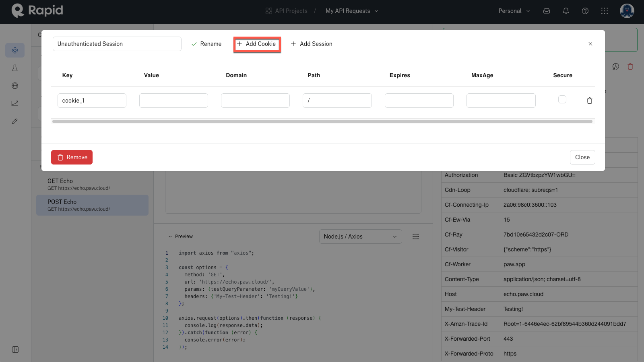Open the code preview options menu icon
The height and width of the screenshot is (362, 644).
(416, 237)
